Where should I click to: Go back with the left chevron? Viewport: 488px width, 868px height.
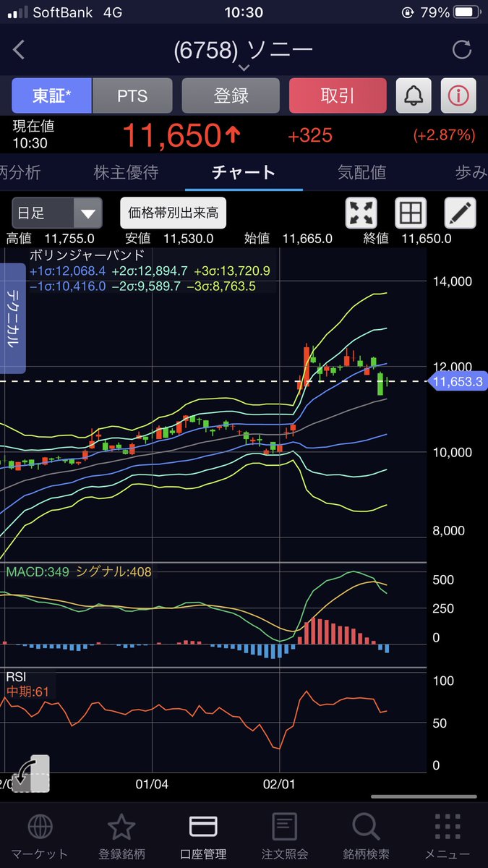20,50
